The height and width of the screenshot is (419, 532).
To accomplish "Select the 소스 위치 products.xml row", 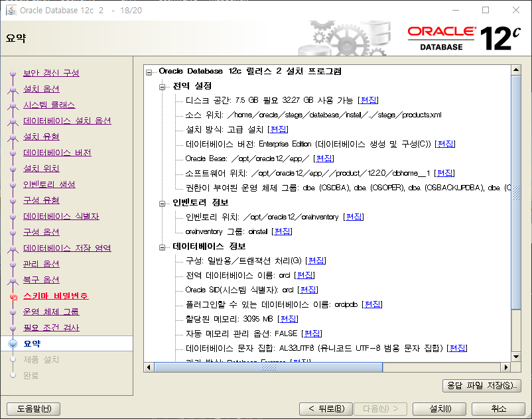I will tap(313, 115).
